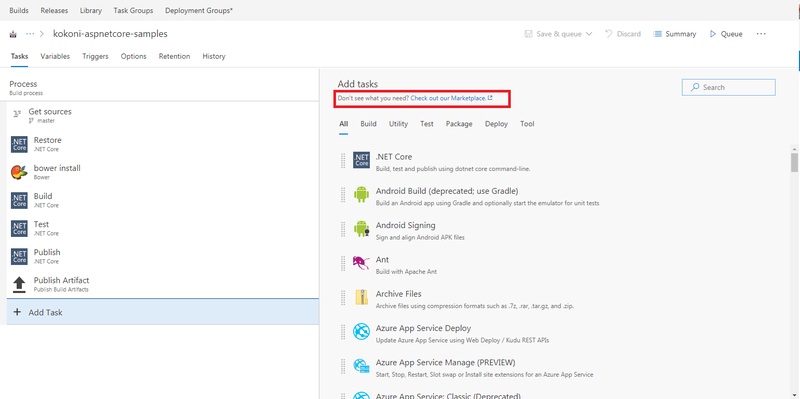Open the Library hub
Image resolution: width=800 pixels, height=399 pixels.
[91, 10]
